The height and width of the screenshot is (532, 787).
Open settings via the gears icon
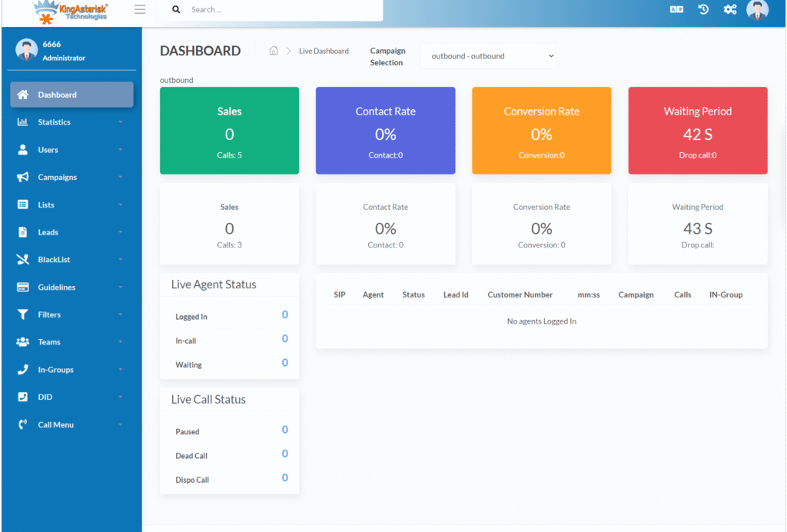pos(730,9)
